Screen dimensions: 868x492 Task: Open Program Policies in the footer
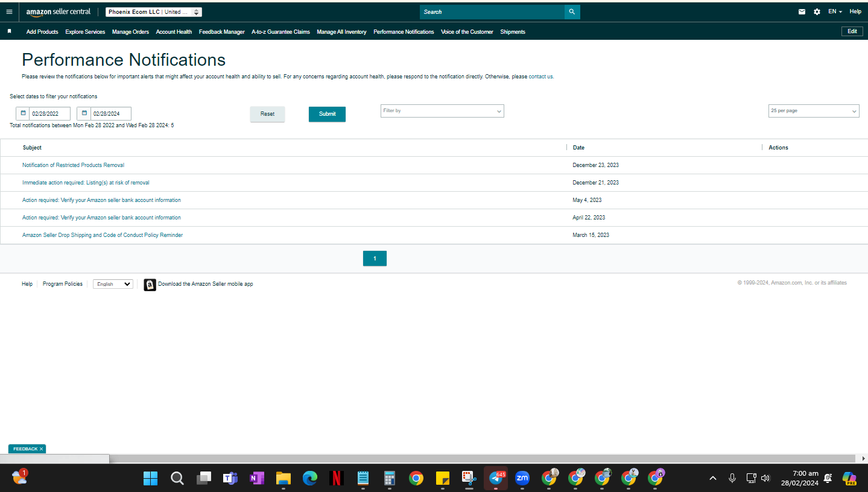(63, 284)
